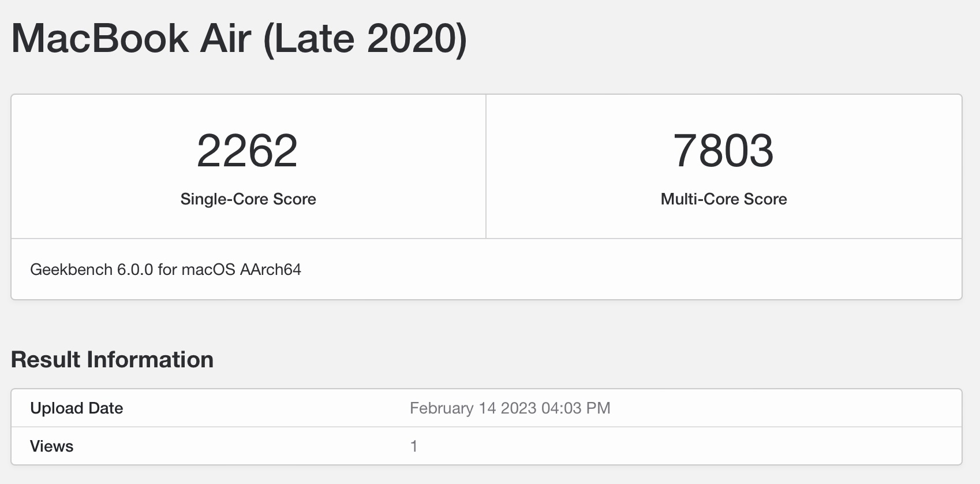Click the "Upload Date" row label
This screenshot has width=980, height=484.
(x=77, y=408)
